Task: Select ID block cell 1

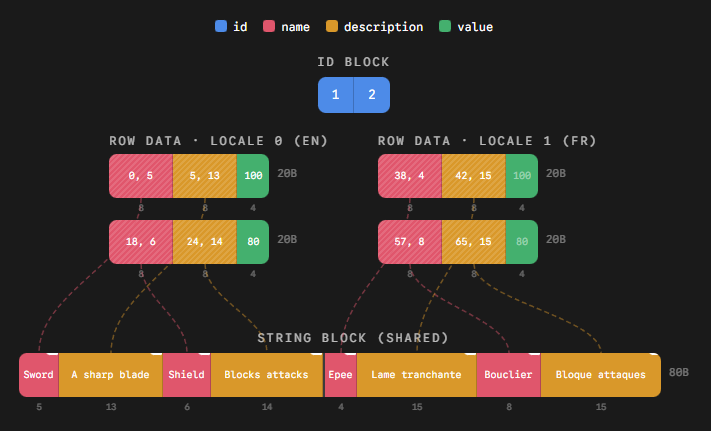Action: (336, 95)
